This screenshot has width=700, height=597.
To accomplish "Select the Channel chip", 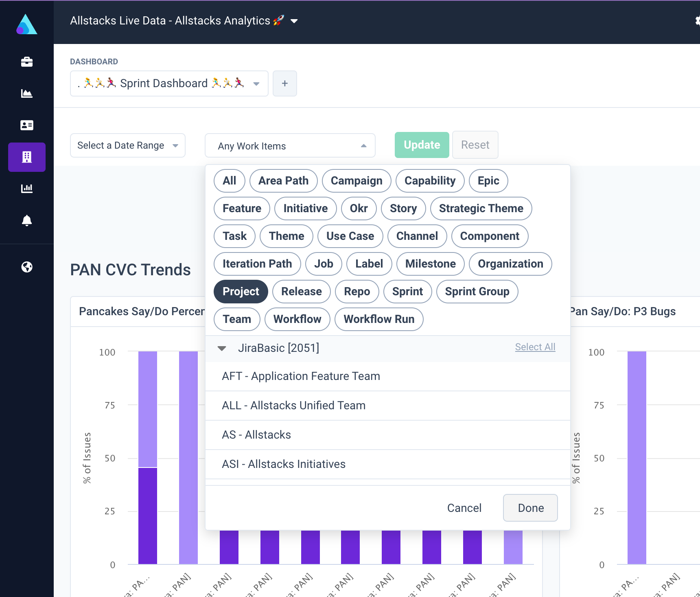I will [x=417, y=236].
